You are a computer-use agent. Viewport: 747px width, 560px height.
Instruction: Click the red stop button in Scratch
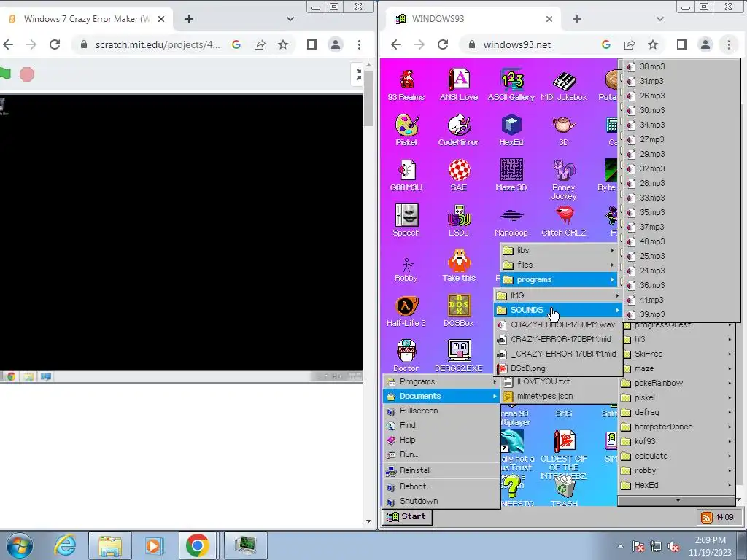(x=27, y=74)
